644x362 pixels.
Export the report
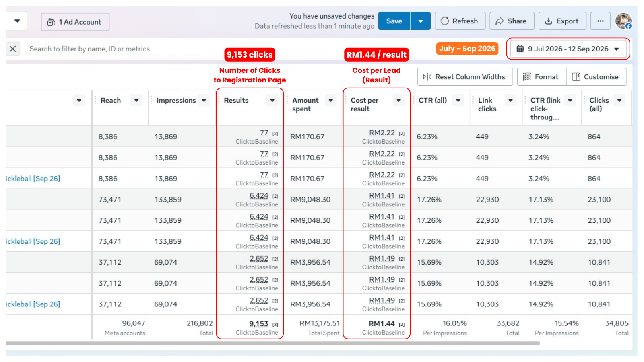click(562, 21)
